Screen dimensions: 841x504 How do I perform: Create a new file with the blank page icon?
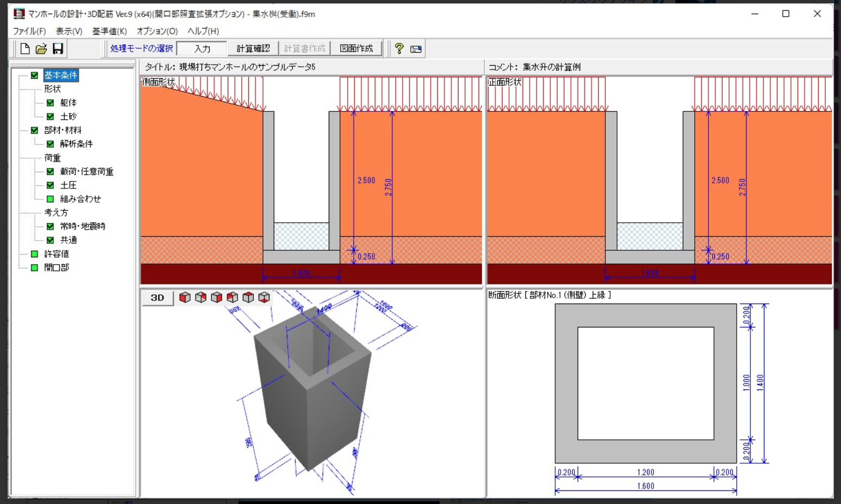(25, 49)
